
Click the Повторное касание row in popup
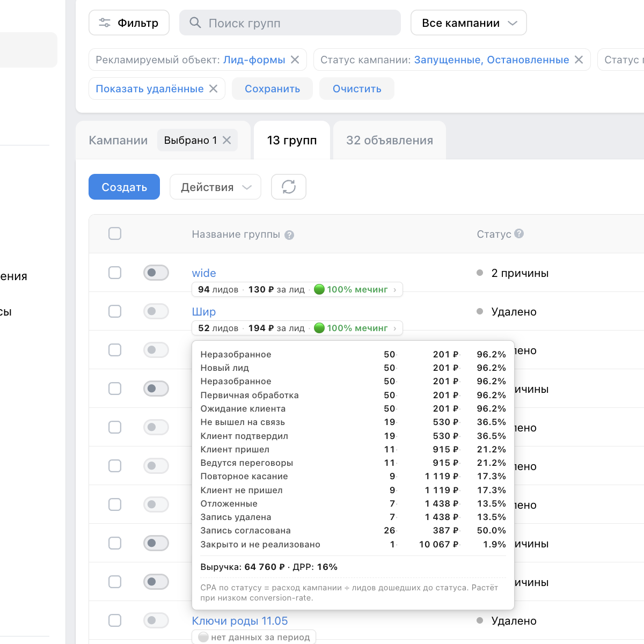pyautogui.click(x=353, y=476)
